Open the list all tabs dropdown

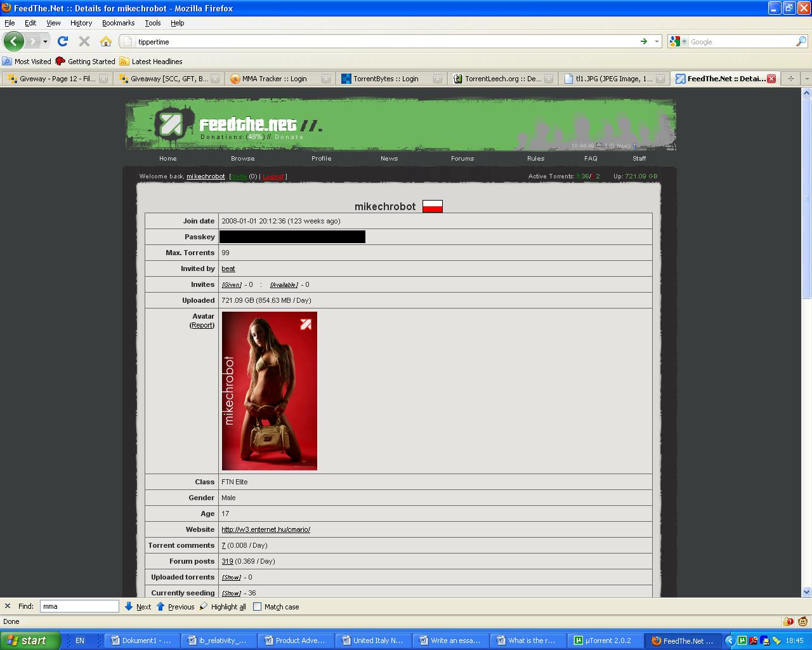tap(806, 79)
